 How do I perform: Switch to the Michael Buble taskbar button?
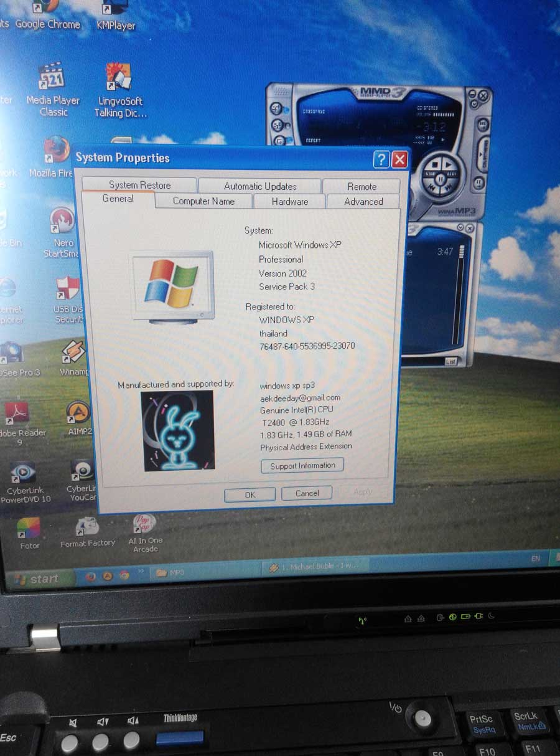[x=314, y=567]
